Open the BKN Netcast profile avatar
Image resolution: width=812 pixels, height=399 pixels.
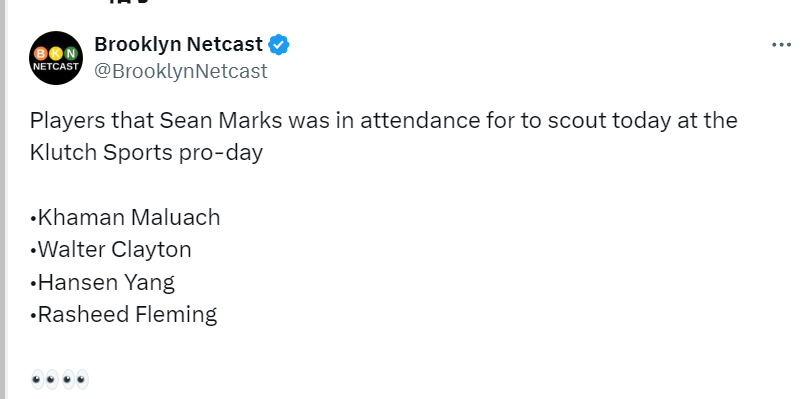click(56, 58)
